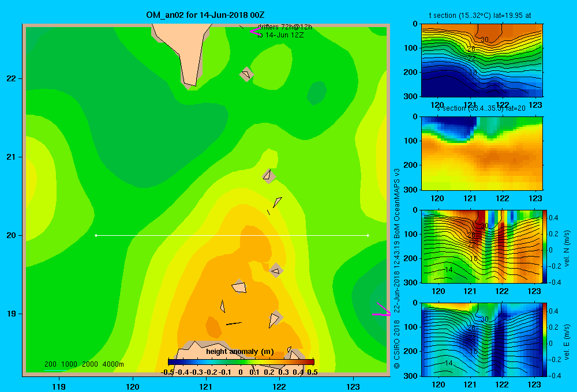Click the '14' contour label in vel. N section
This screenshot has height=392, width=577.
[x=448, y=270]
